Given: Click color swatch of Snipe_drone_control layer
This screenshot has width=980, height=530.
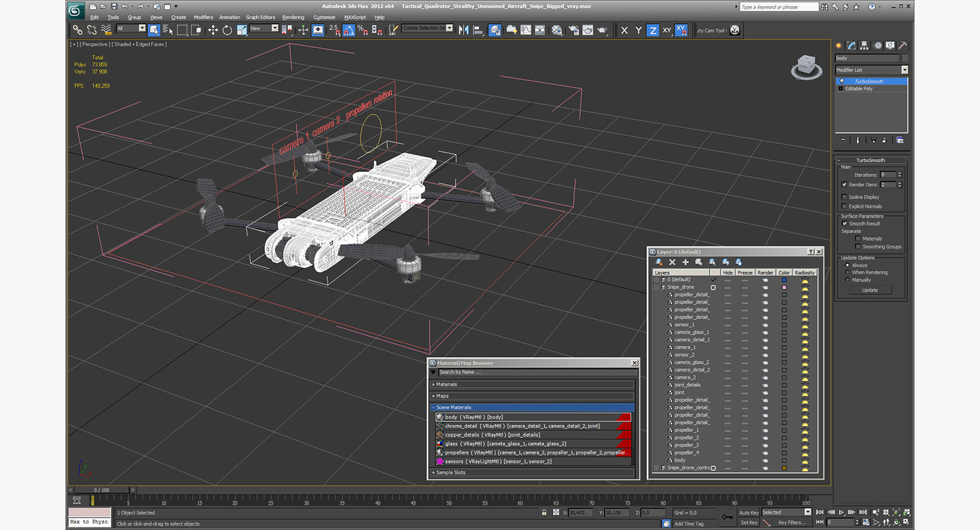Looking at the screenshot, I should 784,468.
